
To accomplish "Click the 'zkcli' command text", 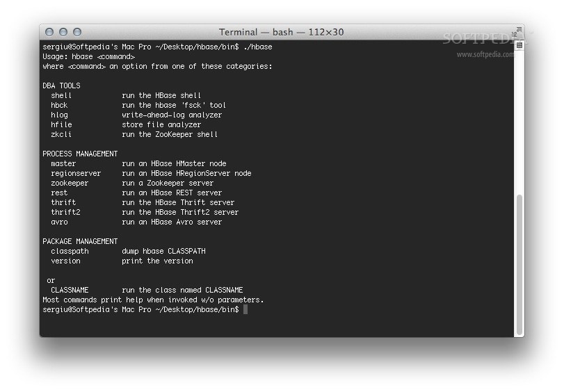I will [61, 134].
